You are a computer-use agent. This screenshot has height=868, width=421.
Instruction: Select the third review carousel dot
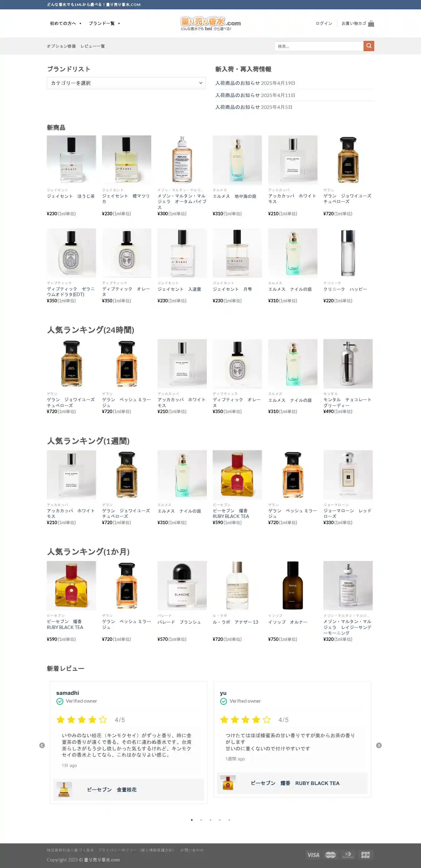(x=210, y=820)
